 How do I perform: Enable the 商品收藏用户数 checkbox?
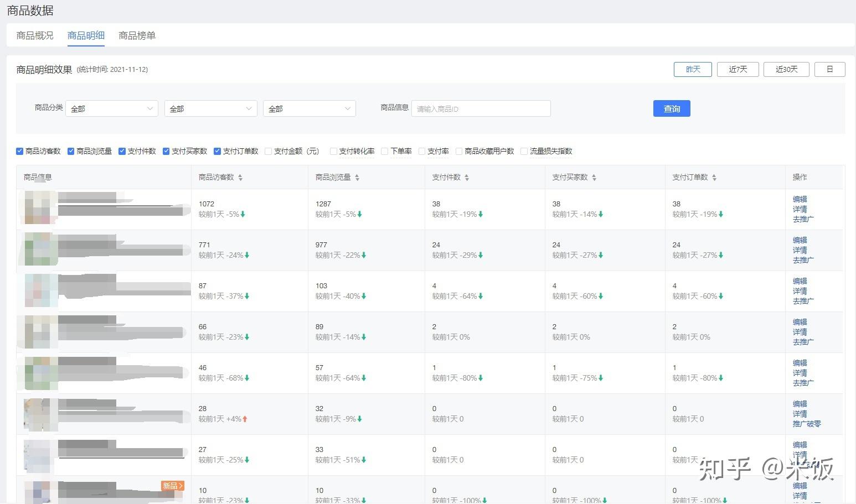(x=459, y=151)
